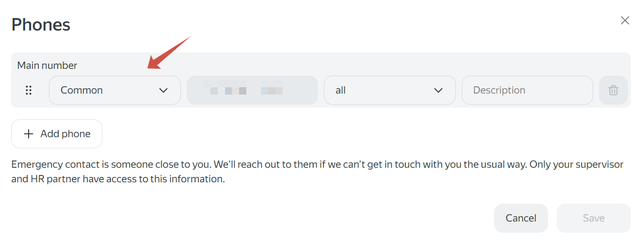Add another phone entry

tap(57, 134)
